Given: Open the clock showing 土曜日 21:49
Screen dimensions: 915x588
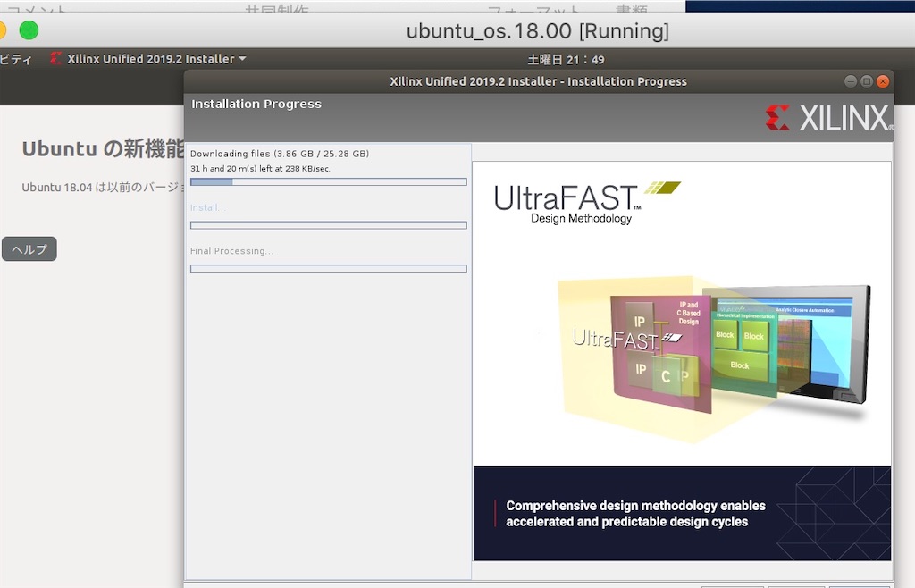Looking at the screenshot, I should coord(566,60).
